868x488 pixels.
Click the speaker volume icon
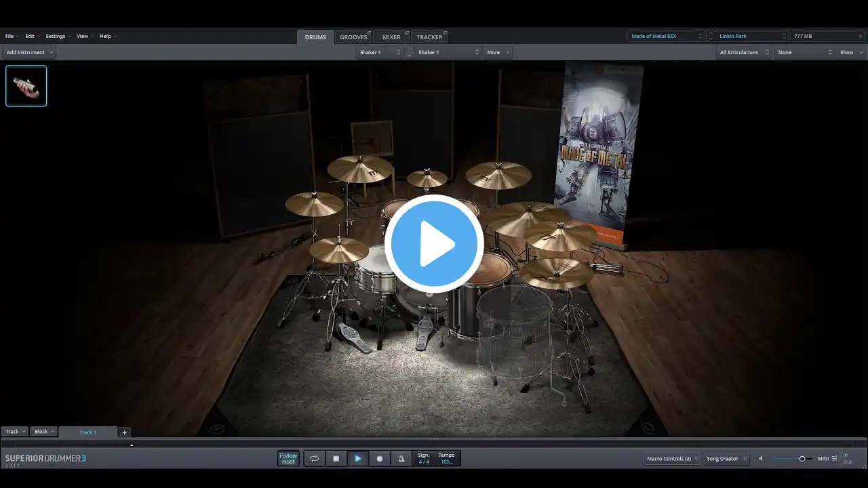(760, 459)
